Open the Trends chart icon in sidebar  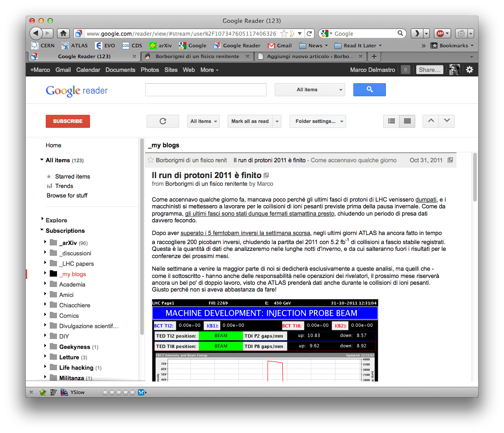click(x=49, y=186)
